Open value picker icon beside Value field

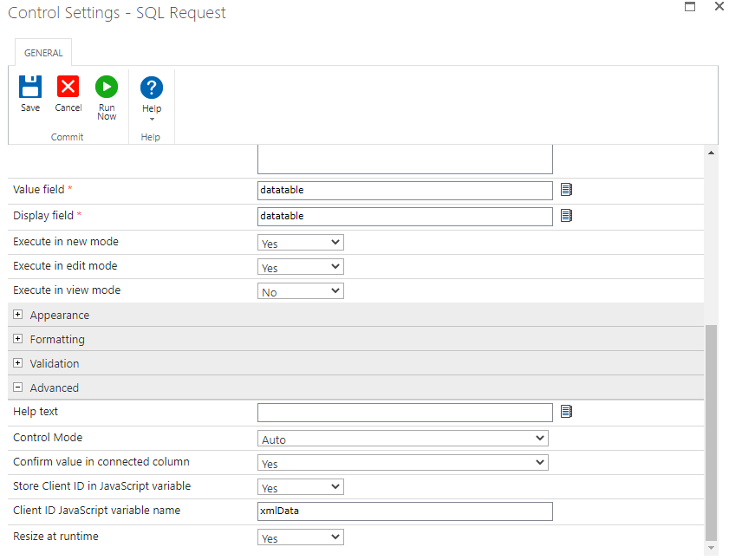[x=566, y=190]
